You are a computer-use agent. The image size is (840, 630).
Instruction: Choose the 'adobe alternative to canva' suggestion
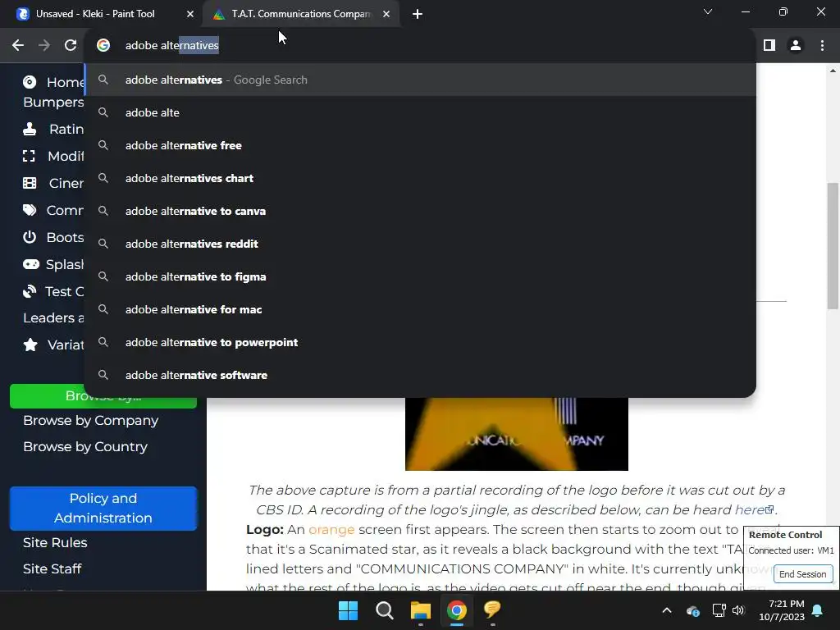(x=421, y=211)
